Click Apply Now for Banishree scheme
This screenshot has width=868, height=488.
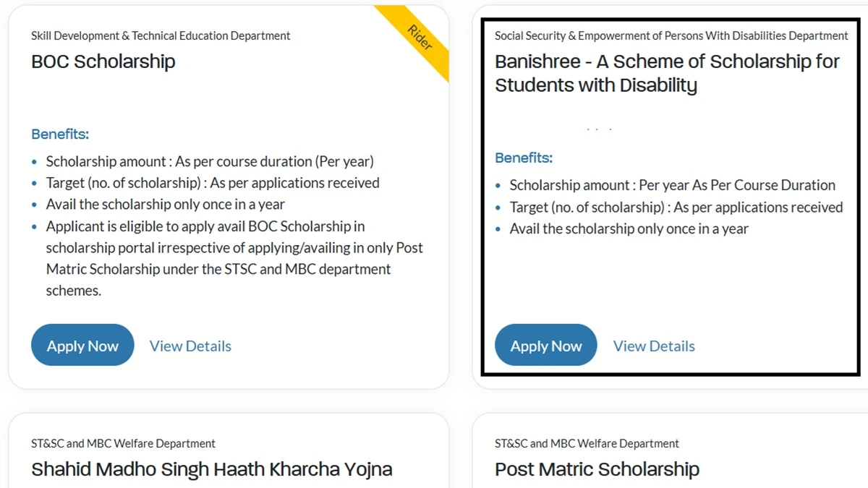click(545, 345)
